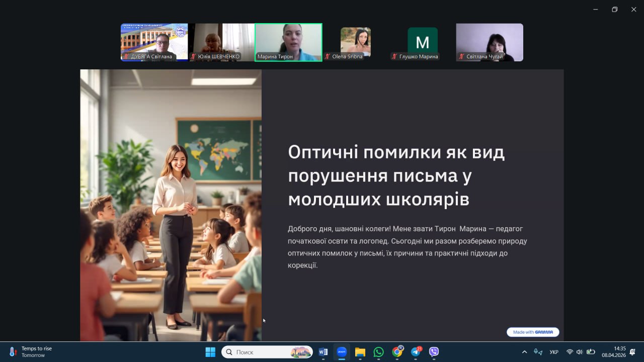
Task: Switch to Google Chrome in the taskbar
Action: [x=397, y=352]
